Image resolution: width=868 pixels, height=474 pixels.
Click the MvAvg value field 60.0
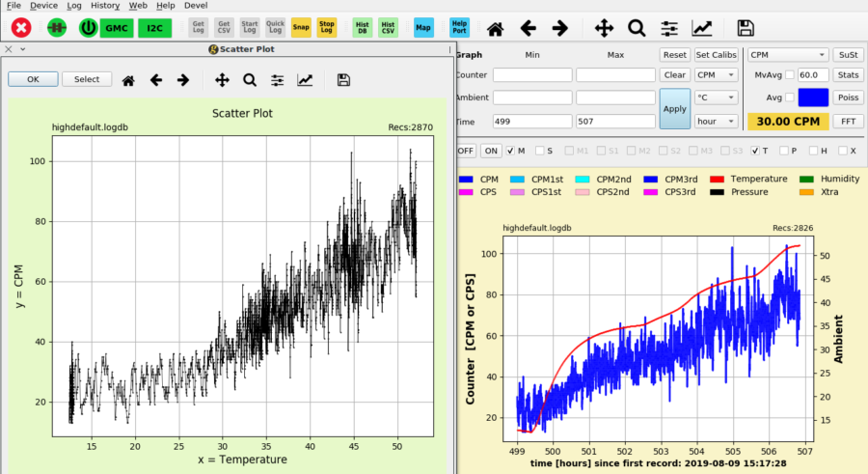pos(813,75)
